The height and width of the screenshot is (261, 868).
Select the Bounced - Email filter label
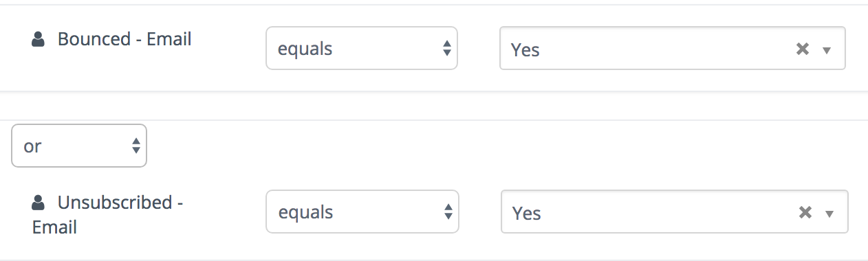124,39
